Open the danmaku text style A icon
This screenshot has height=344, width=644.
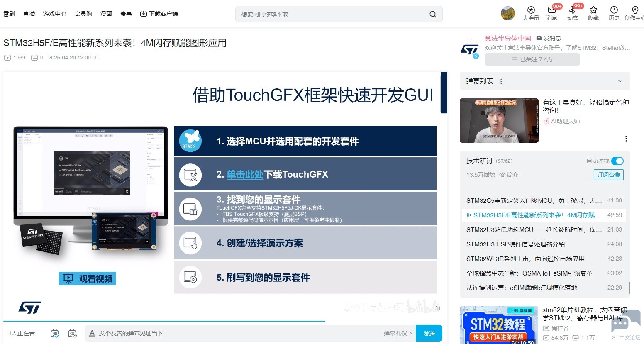pos(92,333)
